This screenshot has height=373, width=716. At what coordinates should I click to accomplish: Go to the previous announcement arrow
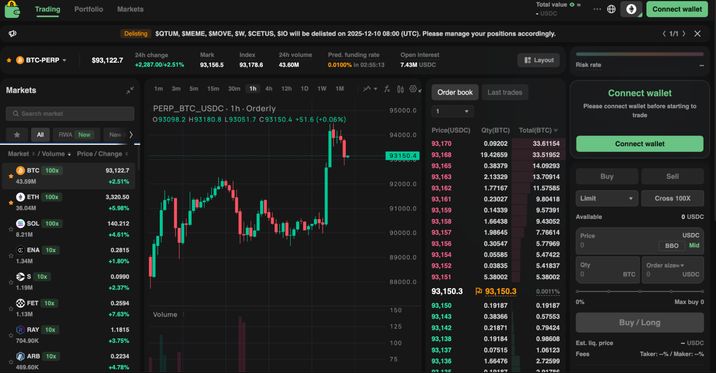[x=664, y=34]
